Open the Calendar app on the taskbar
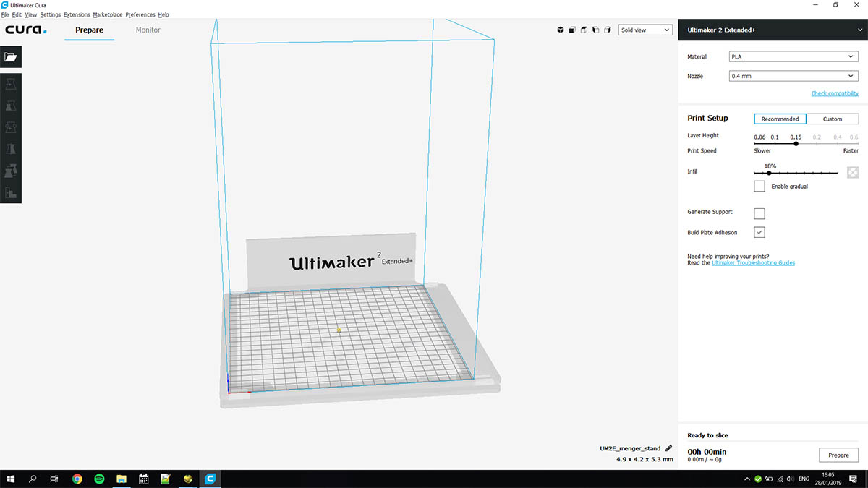Screen dimensions: 868x488 [143, 479]
